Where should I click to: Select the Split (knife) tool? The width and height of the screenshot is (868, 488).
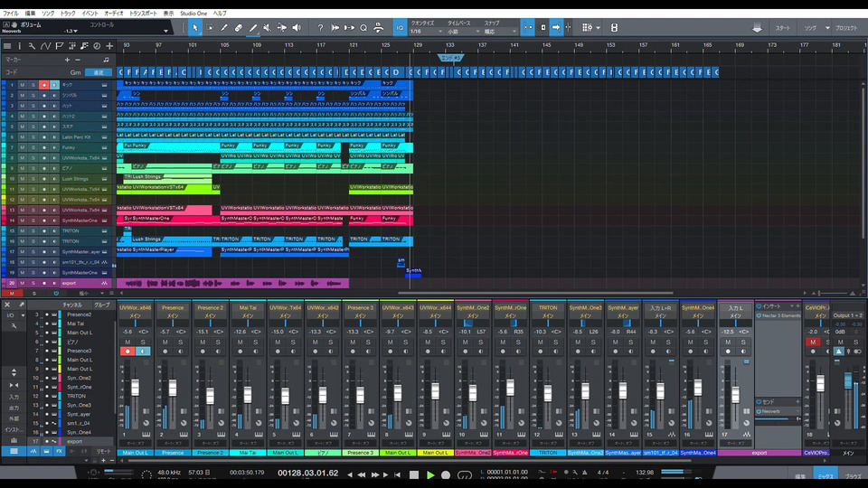pyautogui.click(x=224, y=28)
